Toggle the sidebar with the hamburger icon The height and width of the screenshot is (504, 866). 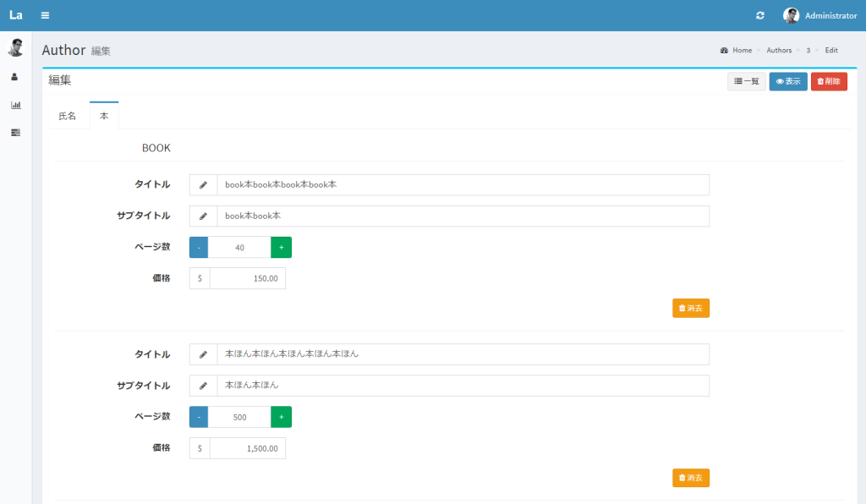point(44,14)
